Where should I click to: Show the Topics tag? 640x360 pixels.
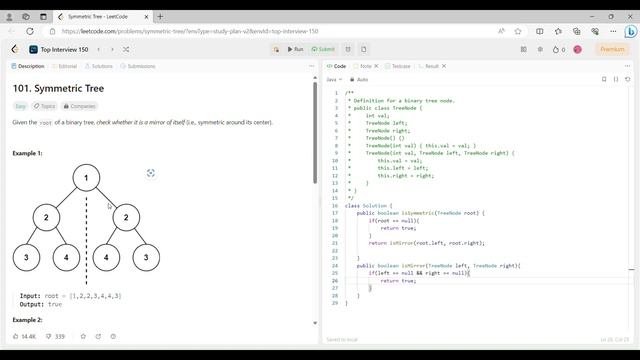(44, 106)
